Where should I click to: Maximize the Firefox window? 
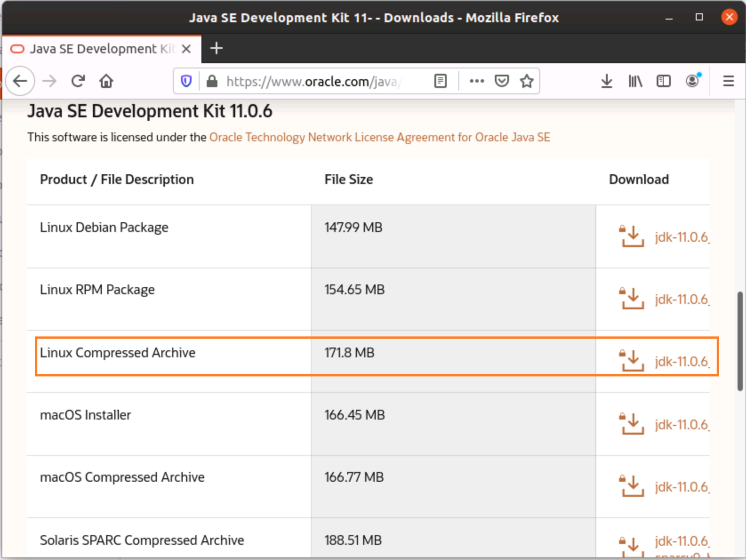(699, 17)
